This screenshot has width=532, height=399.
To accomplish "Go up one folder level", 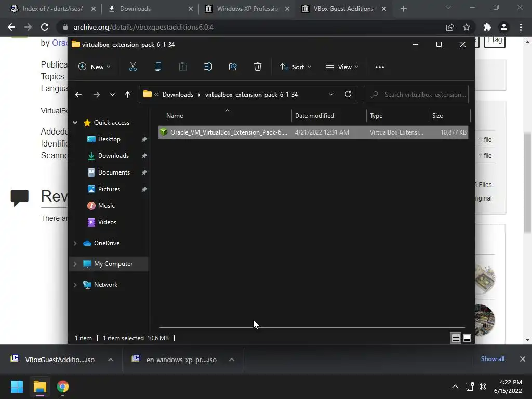I will (127, 95).
